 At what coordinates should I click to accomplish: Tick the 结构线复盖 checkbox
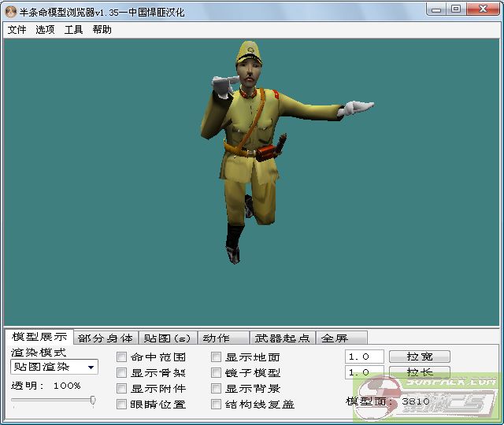coord(217,405)
